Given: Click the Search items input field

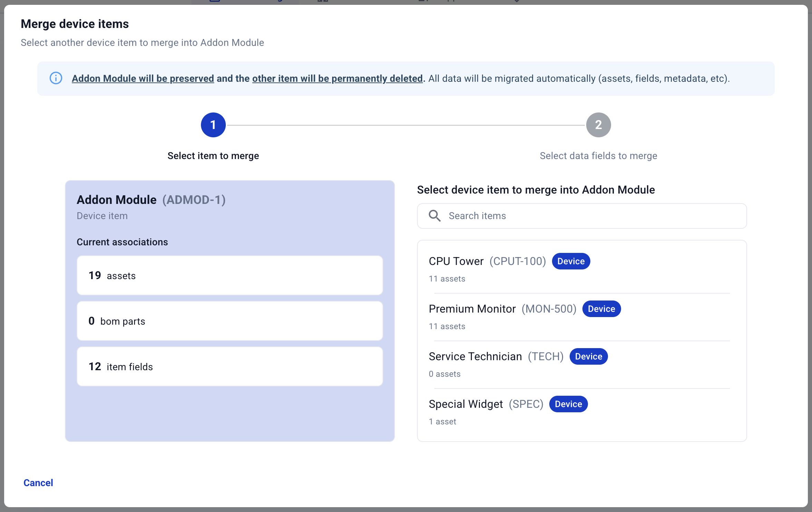Looking at the screenshot, I should pos(587,216).
